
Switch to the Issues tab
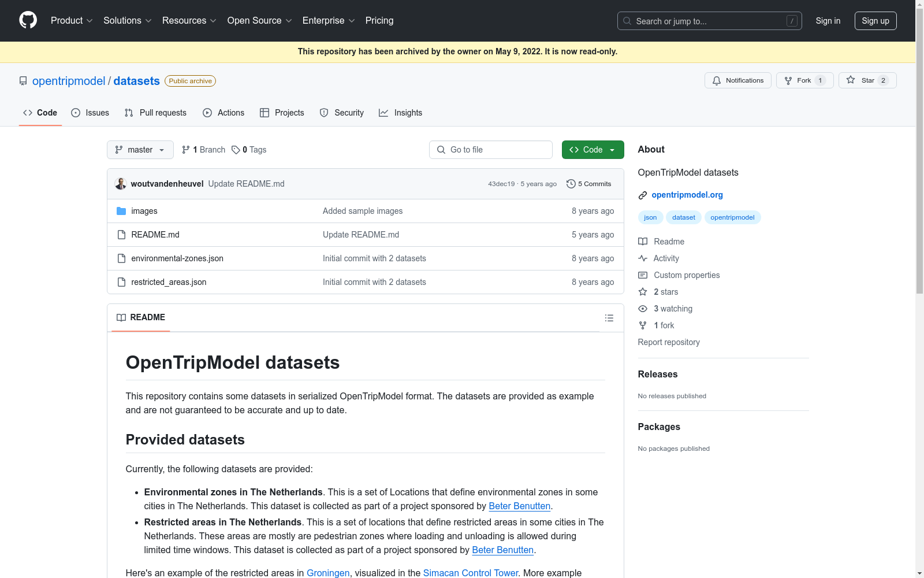click(x=90, y=113)
